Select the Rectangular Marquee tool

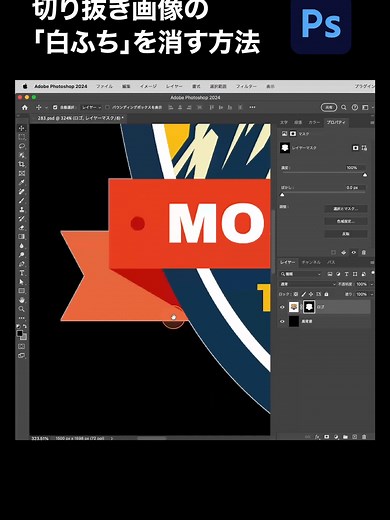22,137
